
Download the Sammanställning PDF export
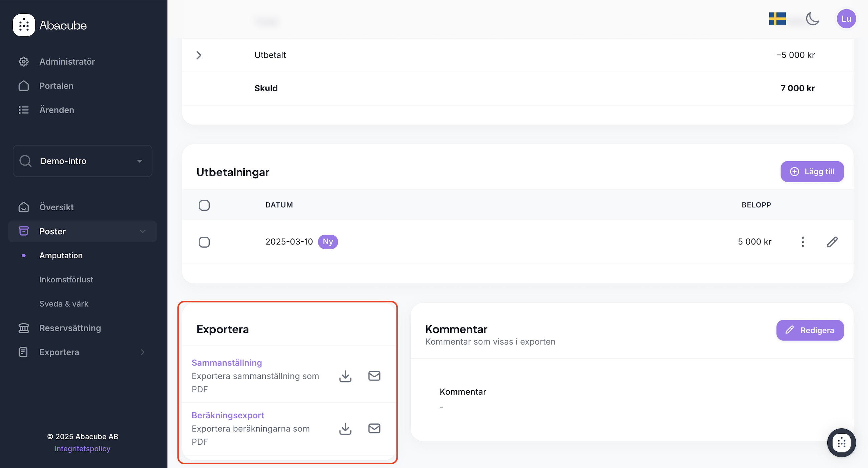pyautogui.click(x=345, y=376)
